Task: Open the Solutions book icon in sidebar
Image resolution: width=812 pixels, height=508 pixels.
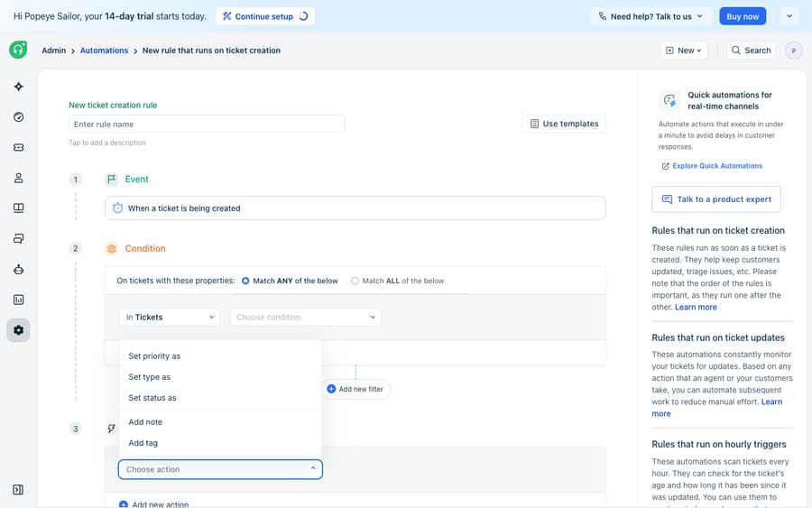Action: point(19,208)
